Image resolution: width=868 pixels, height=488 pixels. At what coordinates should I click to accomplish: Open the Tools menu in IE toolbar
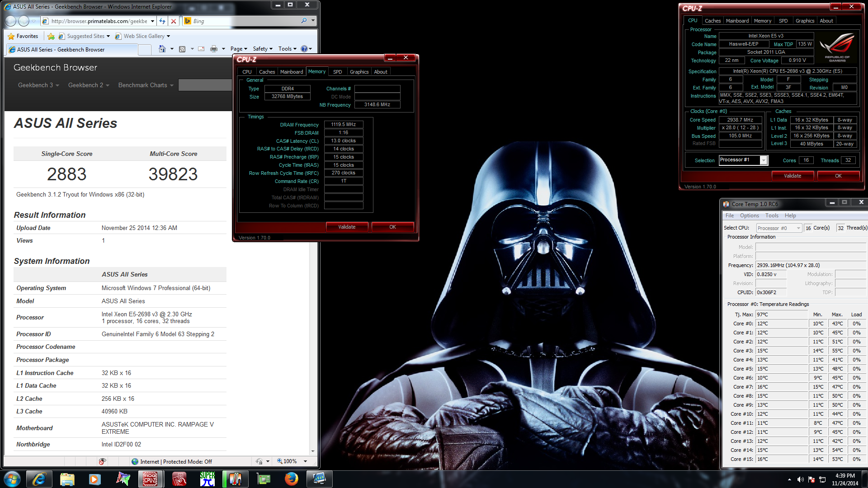[x=288, y=49]
